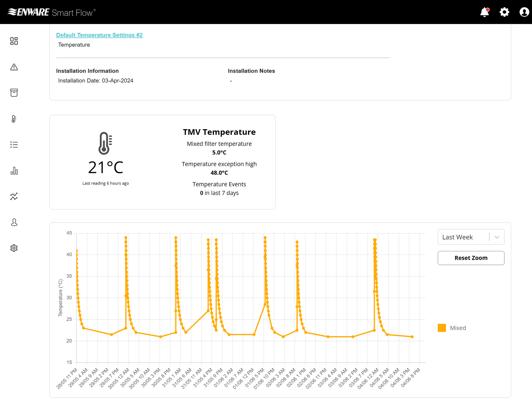532x402 pixels.
Task: Open the dashboard grid icon in sidebar
Action: [x=14, y=41]
